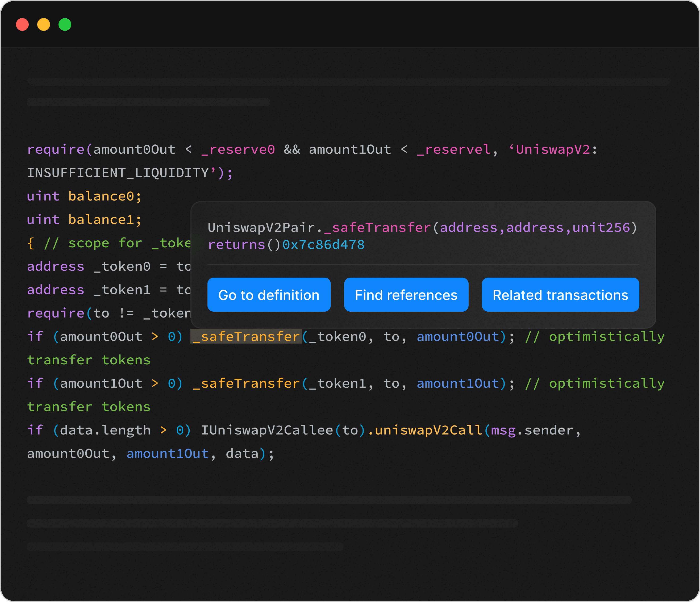Click the 'uint balance0;' declaration
Image resolution: width=700 pixels, height=602 pixels.
(84, 196)
